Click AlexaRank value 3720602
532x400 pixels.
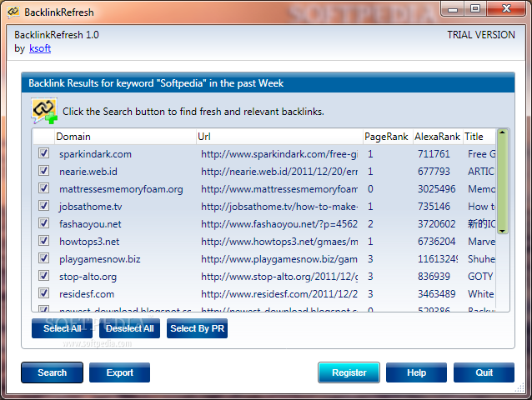[436, 224]
